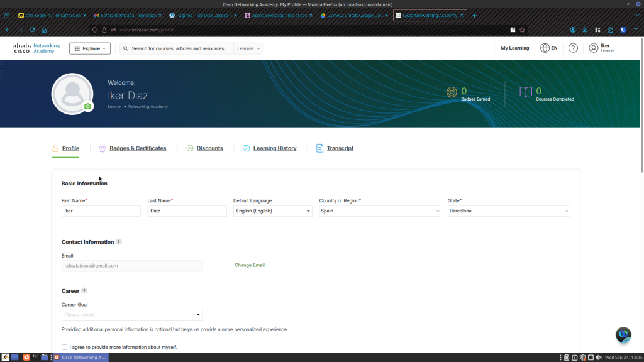Open the Iker user account icon

coord(594,48)
